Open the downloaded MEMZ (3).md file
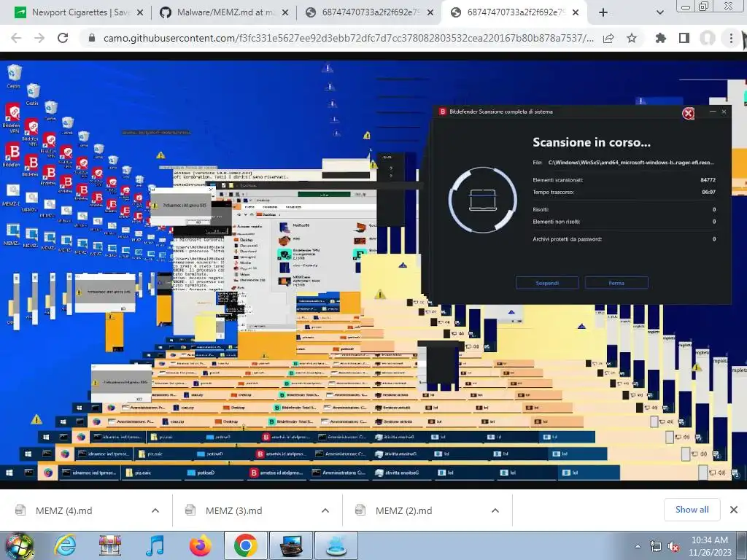The image size is (747, 560). coord(234,510)
